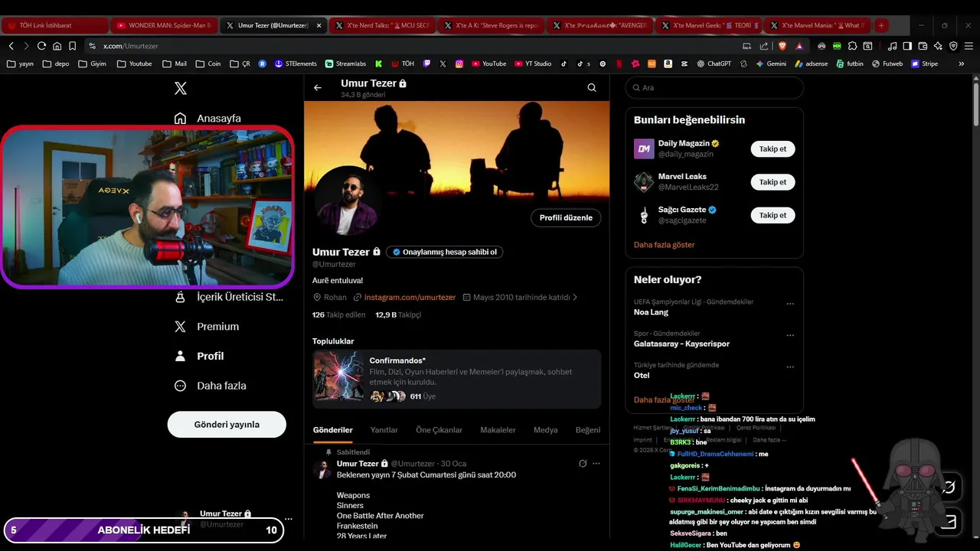Screen dimensions: 980x551
Task: Open the extensions puzzle icon
Action: coord(852,46)
